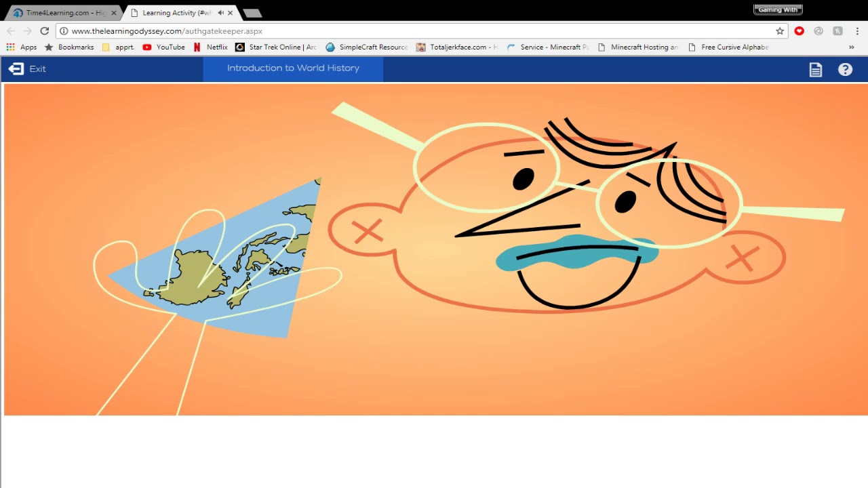Screen dimensions: 868x488
Task: Click the site info icon
Action: coord(63,31)
